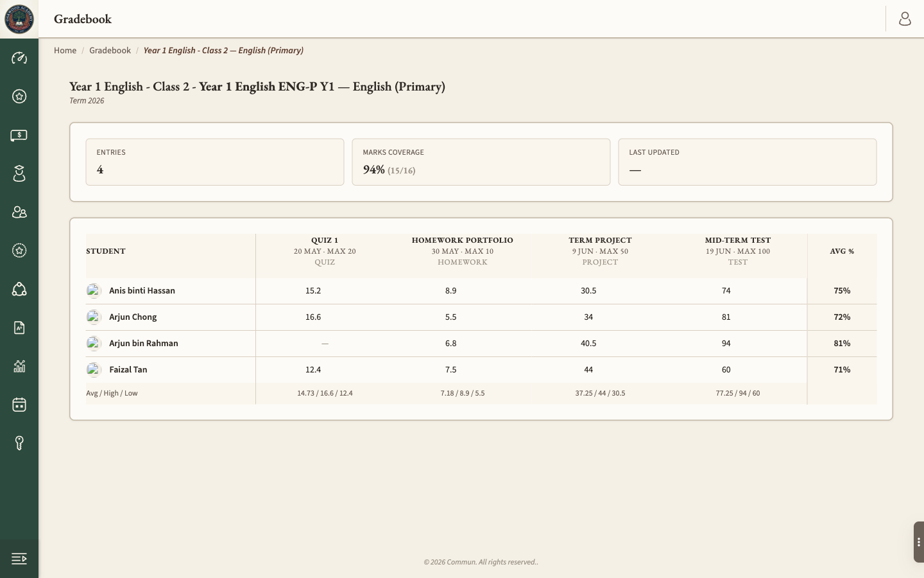Click Arjun bin Rahman's average 81%
This screenshot has width=924, height=578.
point(842,343)
